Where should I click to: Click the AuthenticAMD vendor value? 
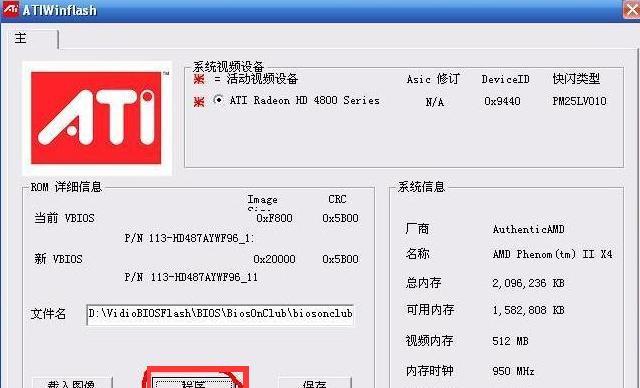click(x=529, y=229)
